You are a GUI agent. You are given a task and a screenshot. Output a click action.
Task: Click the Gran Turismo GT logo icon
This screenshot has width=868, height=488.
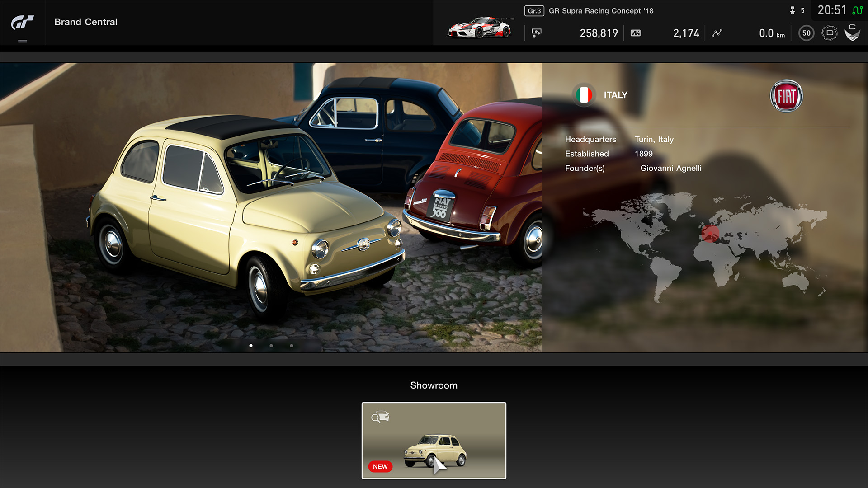pyautogui.click(x=22, y=22)
